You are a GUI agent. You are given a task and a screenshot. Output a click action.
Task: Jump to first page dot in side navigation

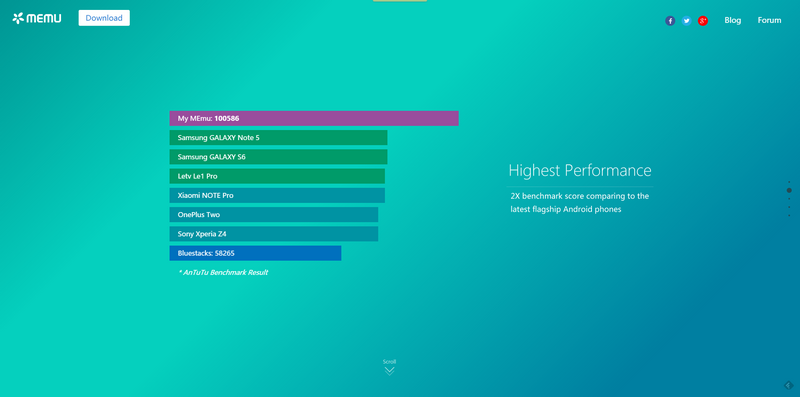(789, 182)
